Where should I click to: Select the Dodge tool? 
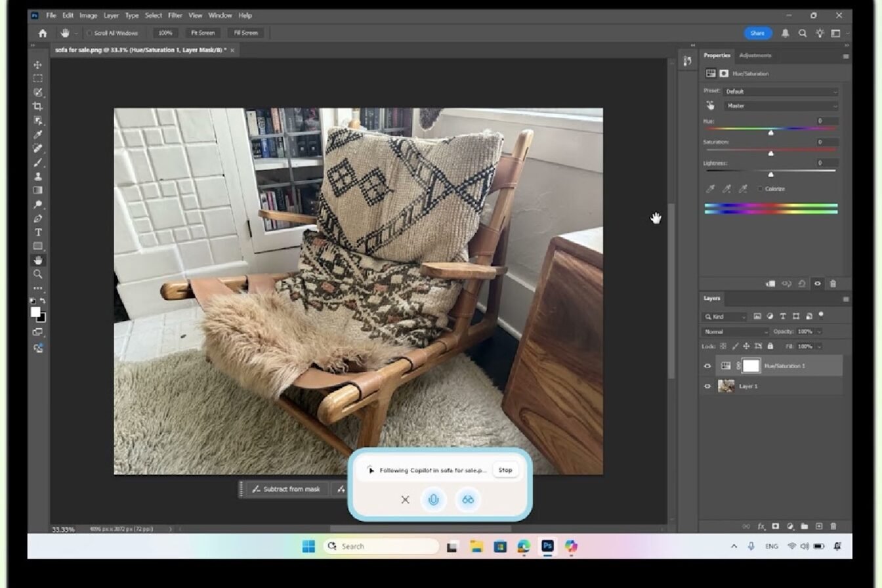(38, 205)
